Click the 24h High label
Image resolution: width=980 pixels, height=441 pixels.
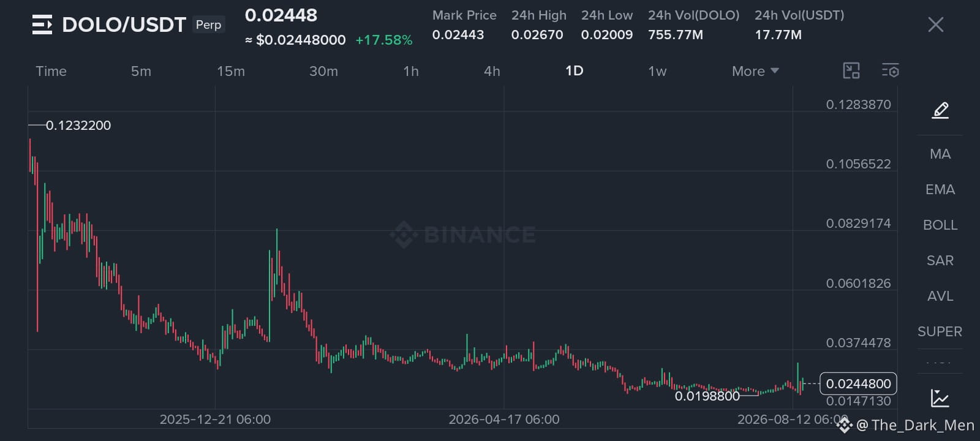point(539,15)
